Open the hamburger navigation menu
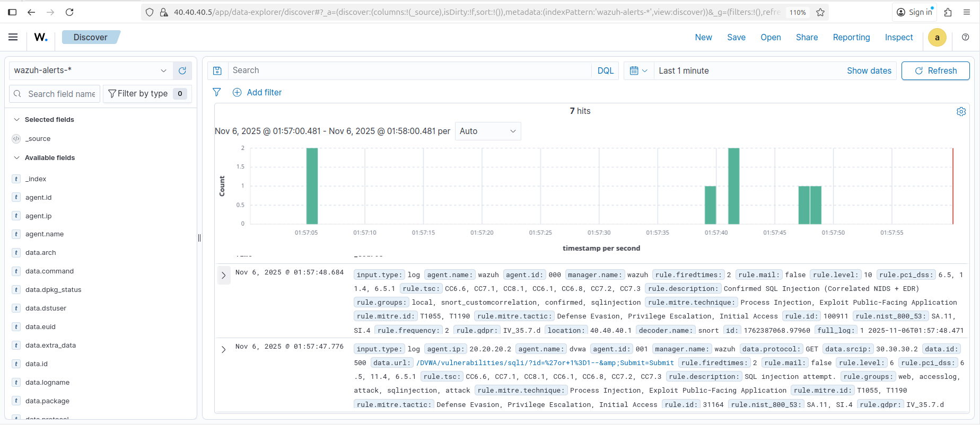980x425 pixels. tap(13, 37)
